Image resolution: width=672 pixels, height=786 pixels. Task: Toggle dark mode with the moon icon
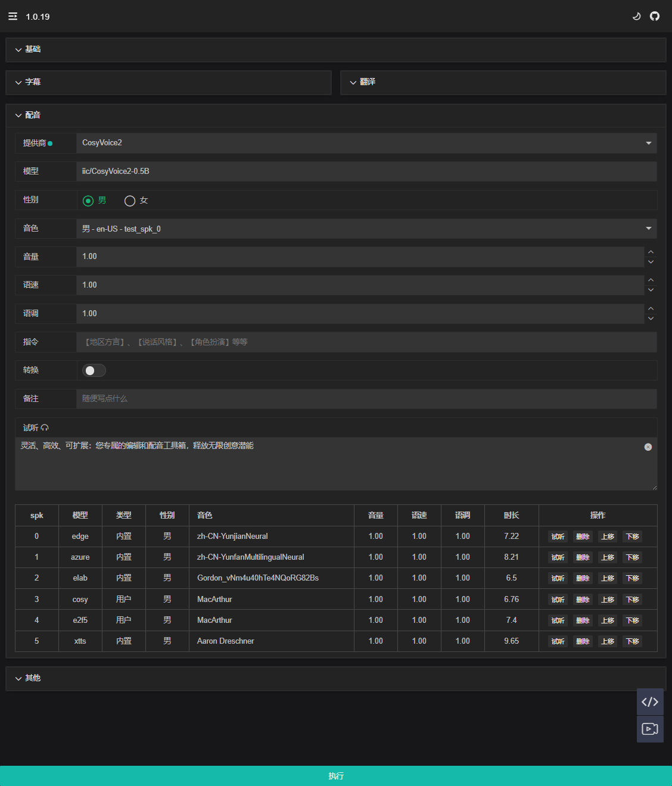pyautogui.click(x=636, y=17)
